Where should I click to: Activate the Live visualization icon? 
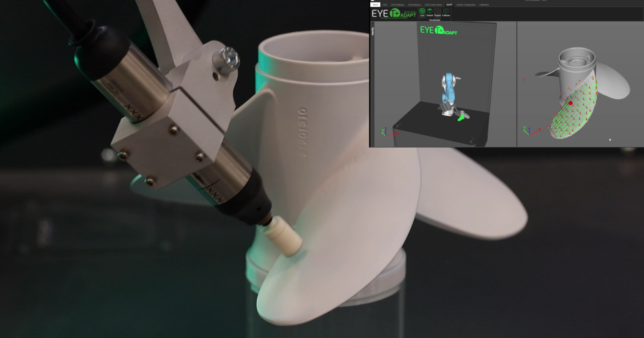click(422, 12)
